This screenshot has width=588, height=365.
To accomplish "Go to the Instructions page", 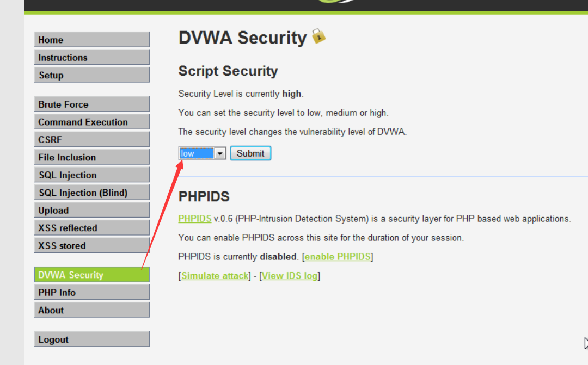I will click(x=91, y=58).
